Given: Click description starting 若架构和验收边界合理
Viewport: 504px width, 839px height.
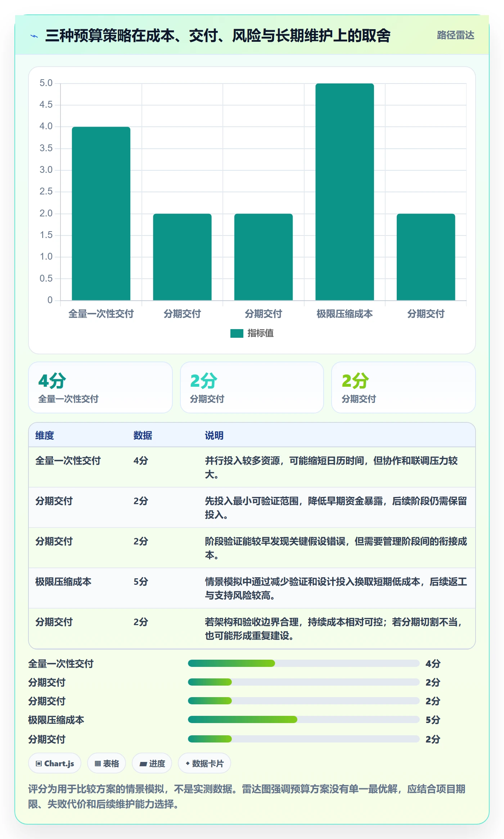Looking at the screenshot, I should [334, 629].
